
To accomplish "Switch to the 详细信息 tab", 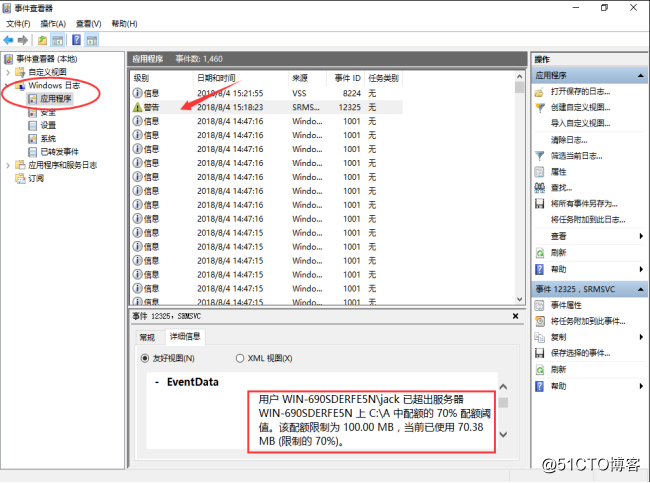I will [x=185, y=336].
